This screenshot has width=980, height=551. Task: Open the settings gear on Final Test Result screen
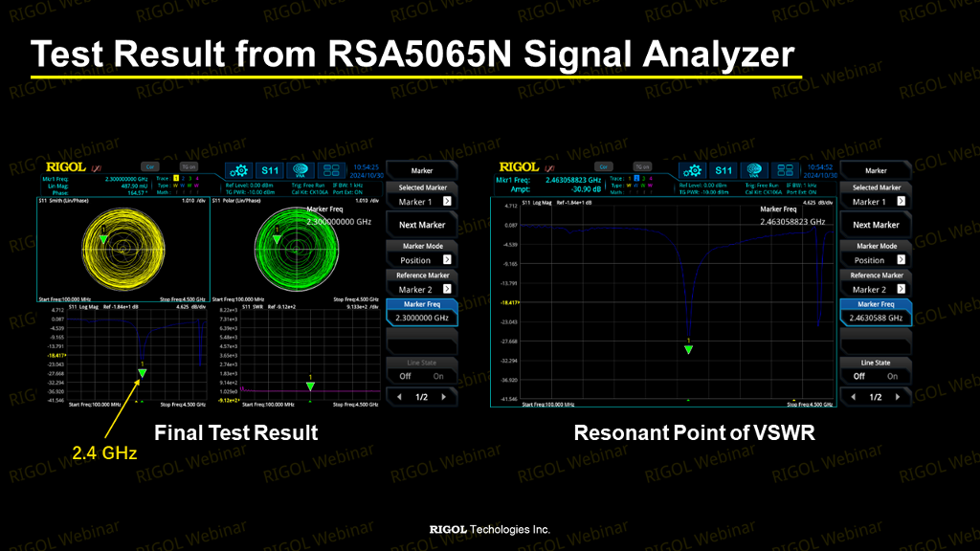click(238, 170)
